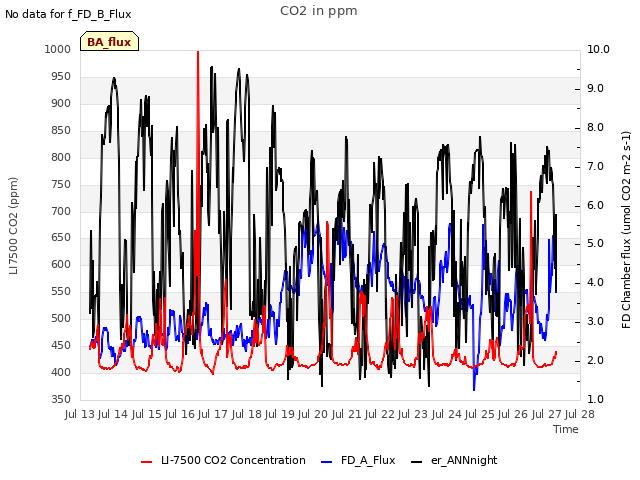Click the Jul 17 date tick label
This screenshot has height=480, width=640.
click(x=213, y=414)
